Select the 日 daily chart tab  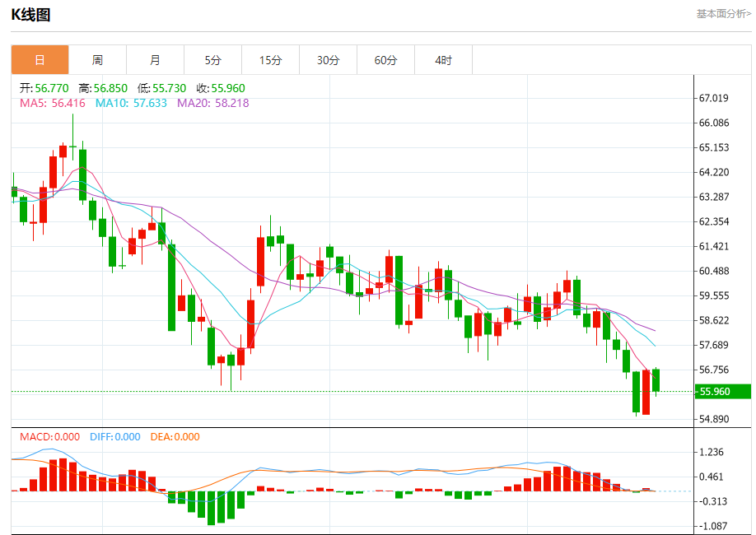tap(40, 60)
